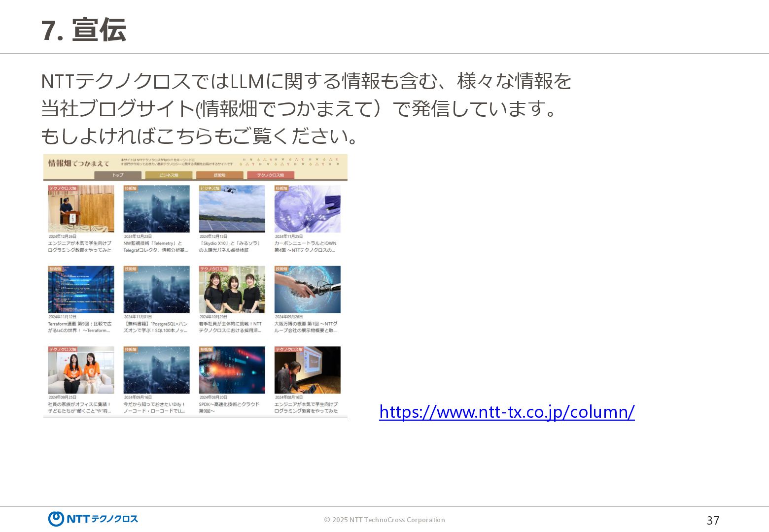Open the ntt-tx.co.jp/column link
Viewport: 769px width, 532px height.
(x=507, y=412)
